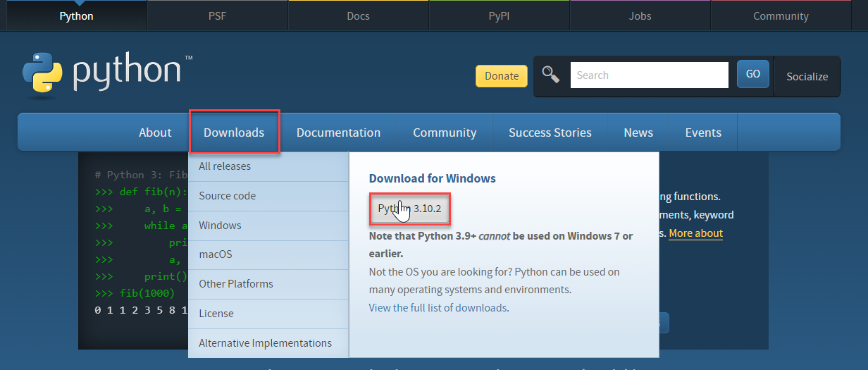The width and height of the screenshot is (868, 370).
Task: Open the Jobs tab
Action: (640, 16)
